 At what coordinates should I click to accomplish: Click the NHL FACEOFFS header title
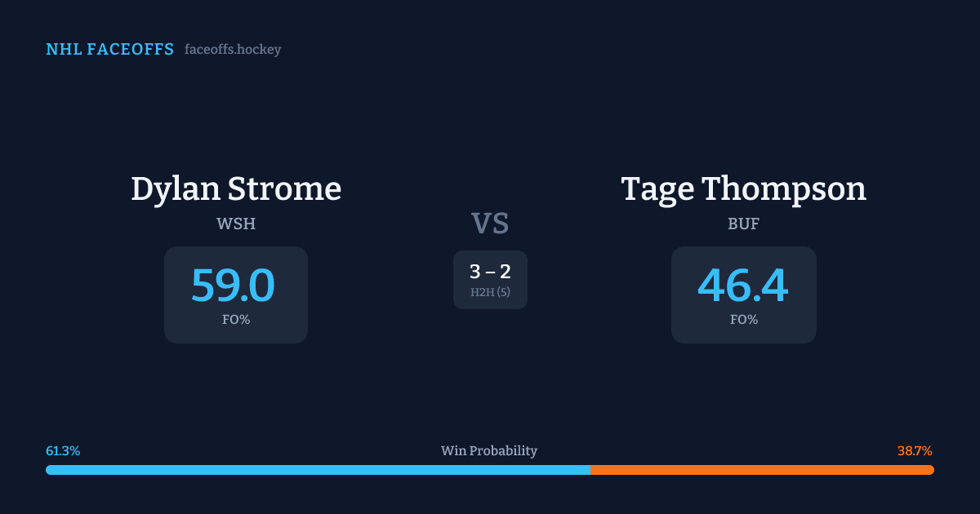[x=109, y=50]
